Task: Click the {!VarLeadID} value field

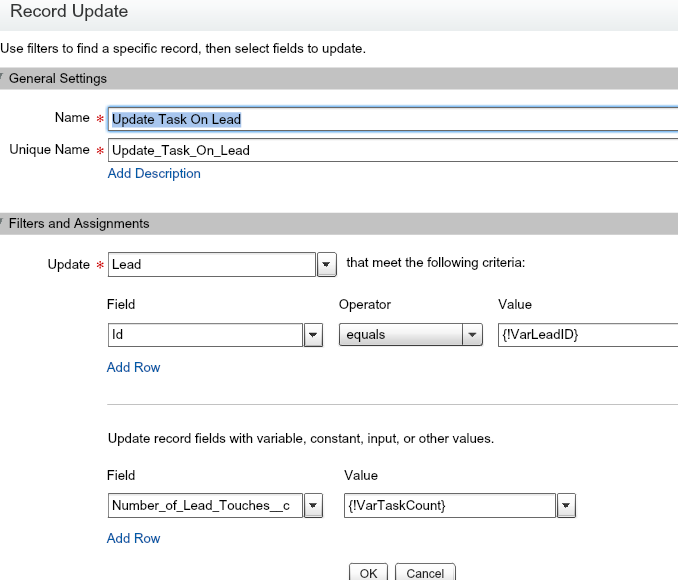Action: point(587,335)
